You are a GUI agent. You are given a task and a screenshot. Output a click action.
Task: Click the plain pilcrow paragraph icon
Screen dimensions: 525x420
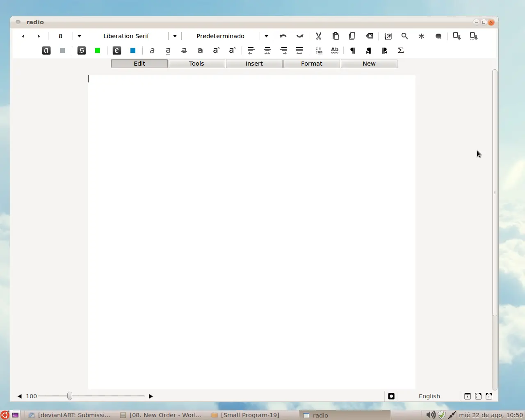[x=352, y=50]
